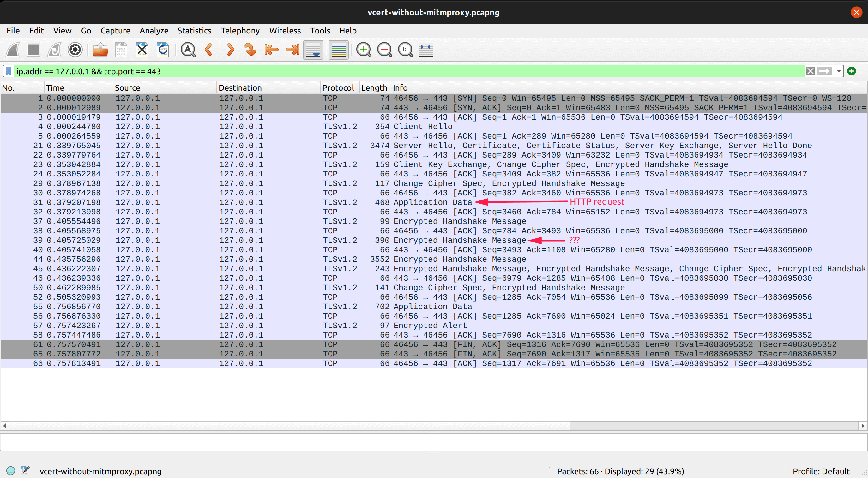
Task: Select packet 61 FIN, ACK row
Action: tap(434, 344)
